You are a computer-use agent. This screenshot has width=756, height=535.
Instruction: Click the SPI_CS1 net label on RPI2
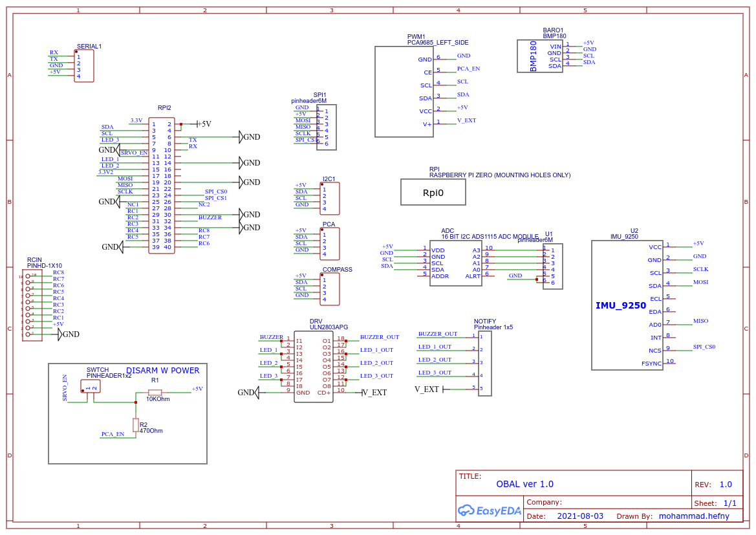[x=215, y=198]
